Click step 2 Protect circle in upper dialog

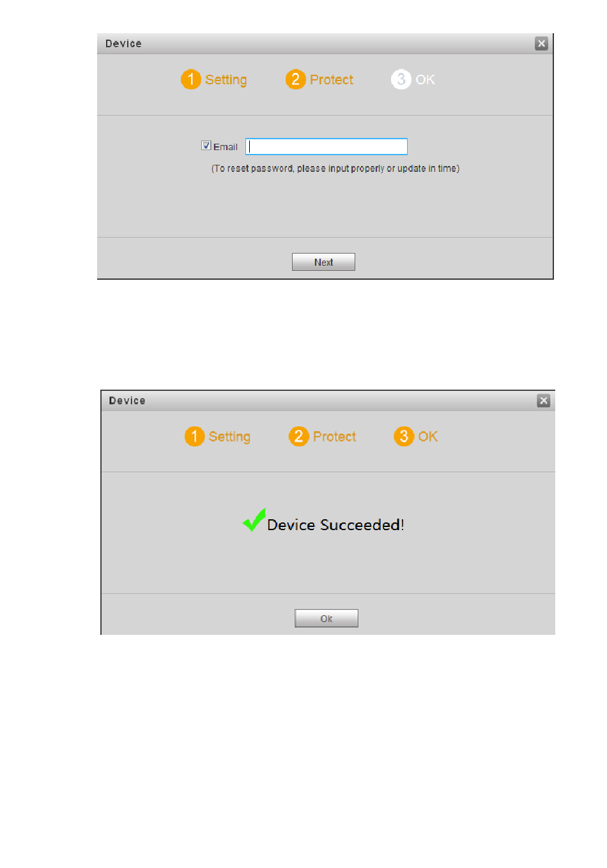pyautogui.click(x=295, y=79)
